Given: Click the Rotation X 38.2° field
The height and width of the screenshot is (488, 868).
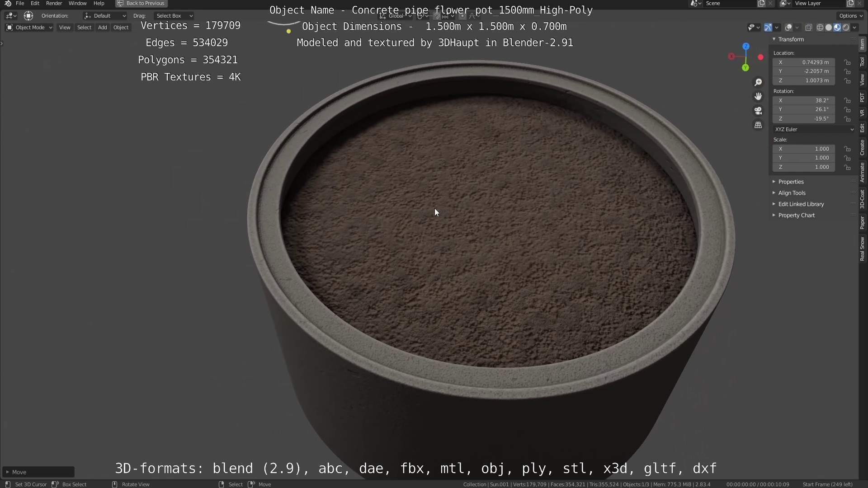Looking at the screenshot, I should [x=804, y=100].
